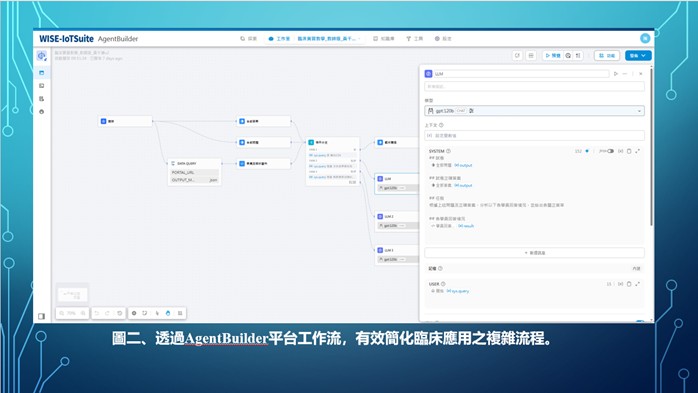Select the IF/ELSE condition node on the canvas

coord(333,161)
